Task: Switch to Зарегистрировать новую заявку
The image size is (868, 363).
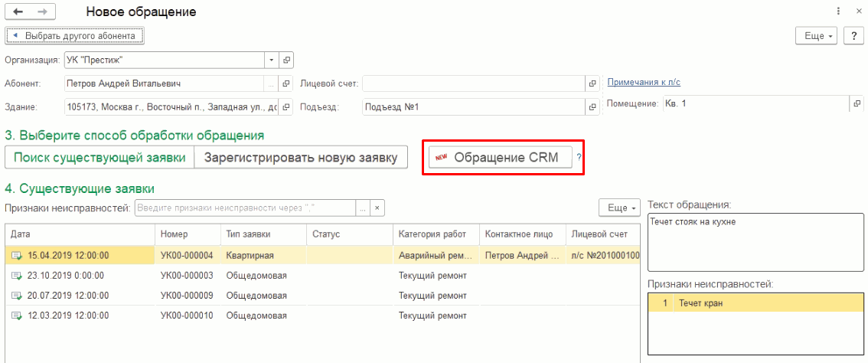Action: coord(301,158)
